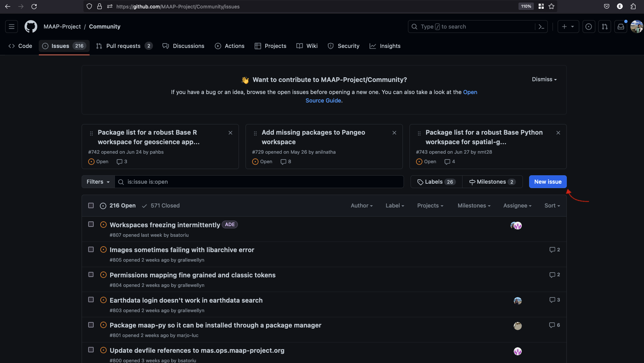Screen dimensions: 644x363
Task: Go to GitHub homepage via Octocat logo
Action: point(31,27)
